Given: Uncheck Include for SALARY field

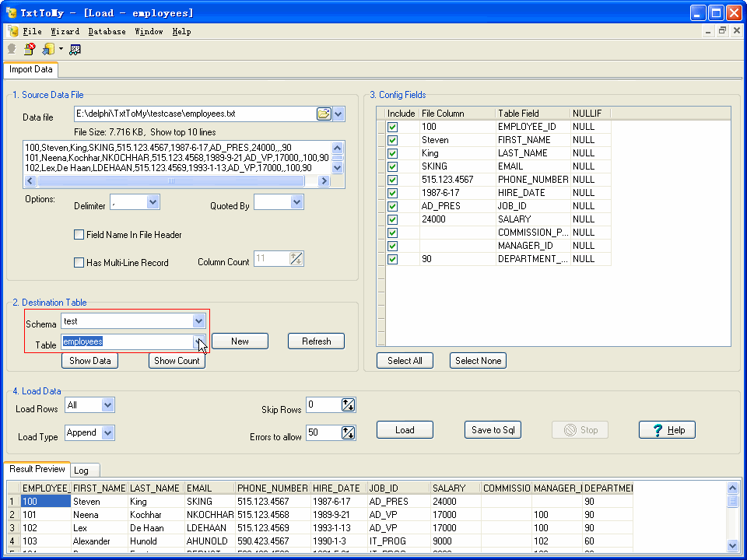Looking at the screenshot, I should click(x=392, y=219).
